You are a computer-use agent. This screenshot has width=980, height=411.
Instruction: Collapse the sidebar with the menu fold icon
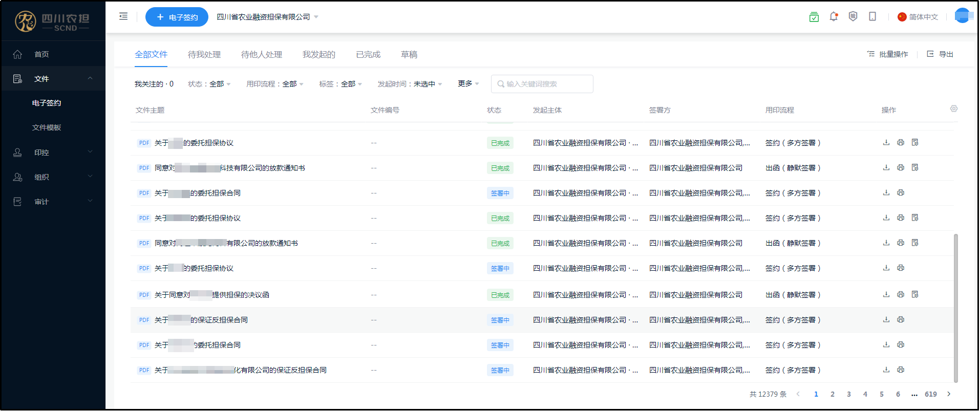pos(123,16)
